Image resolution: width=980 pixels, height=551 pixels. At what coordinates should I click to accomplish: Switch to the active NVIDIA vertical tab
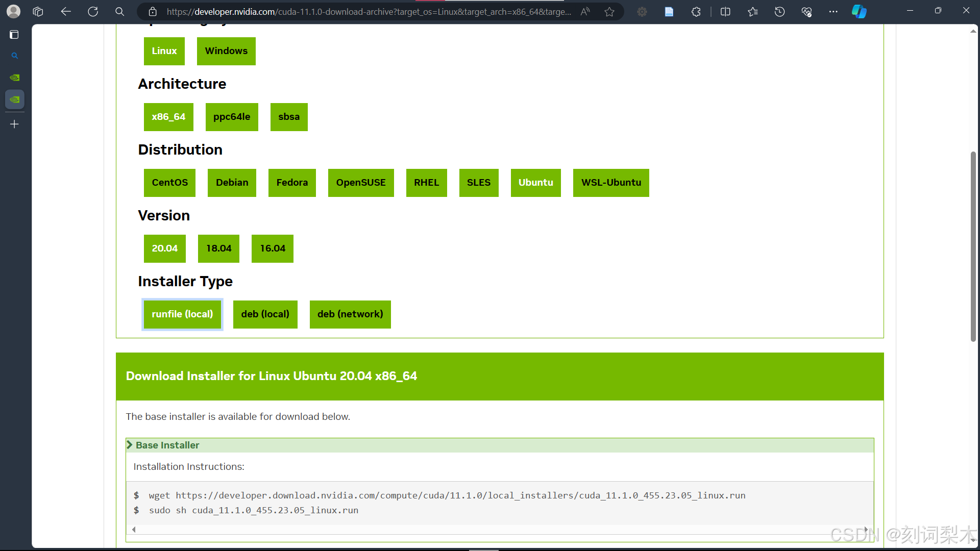[x=14, y=99]
